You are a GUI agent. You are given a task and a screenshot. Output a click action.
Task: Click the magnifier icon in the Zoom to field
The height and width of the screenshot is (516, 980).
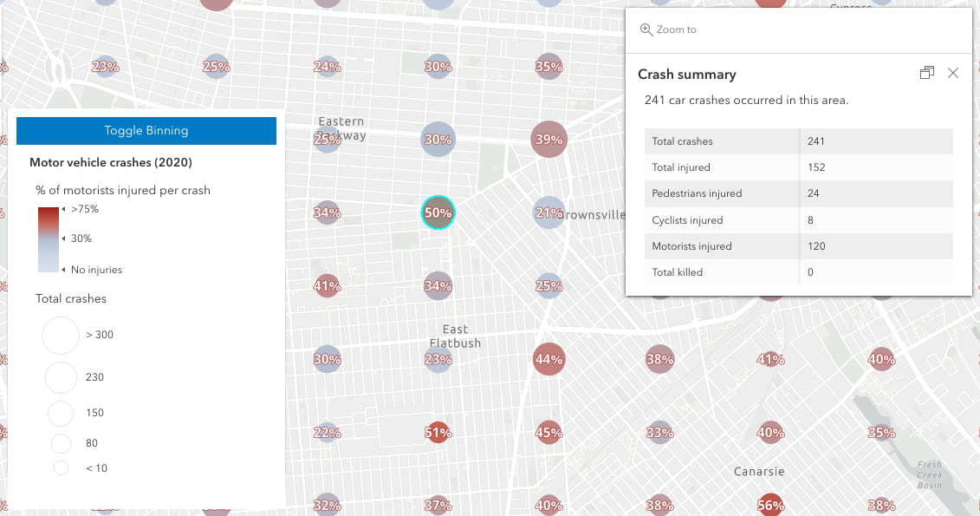point(646,29)
